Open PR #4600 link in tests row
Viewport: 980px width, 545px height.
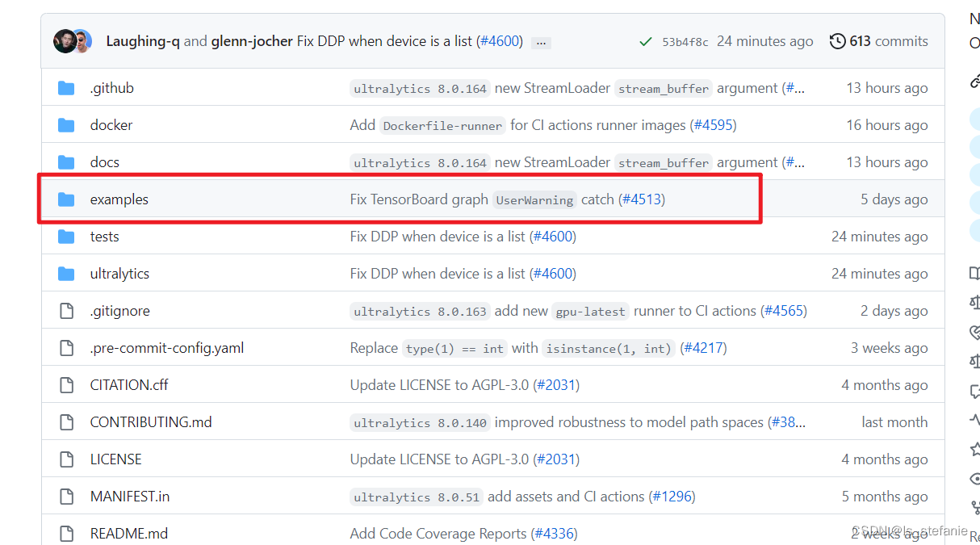pos(553,237)
